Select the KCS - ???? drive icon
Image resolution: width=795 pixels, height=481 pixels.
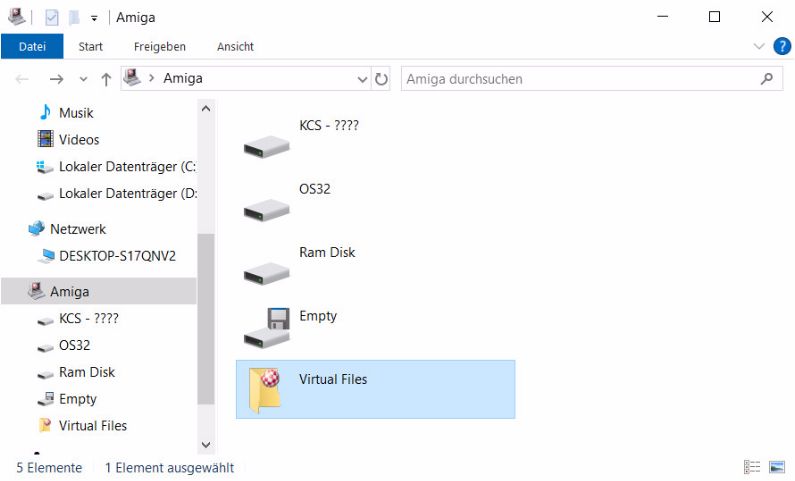(267, 146)
